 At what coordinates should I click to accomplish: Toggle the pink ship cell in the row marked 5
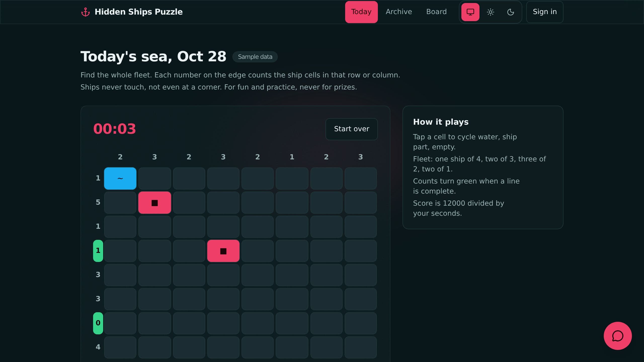(155, 202)
